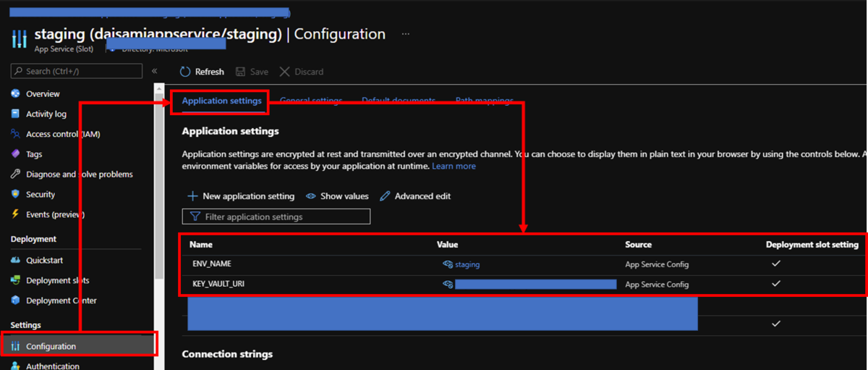Click App Service Config in ENV_NAME row

657,265
